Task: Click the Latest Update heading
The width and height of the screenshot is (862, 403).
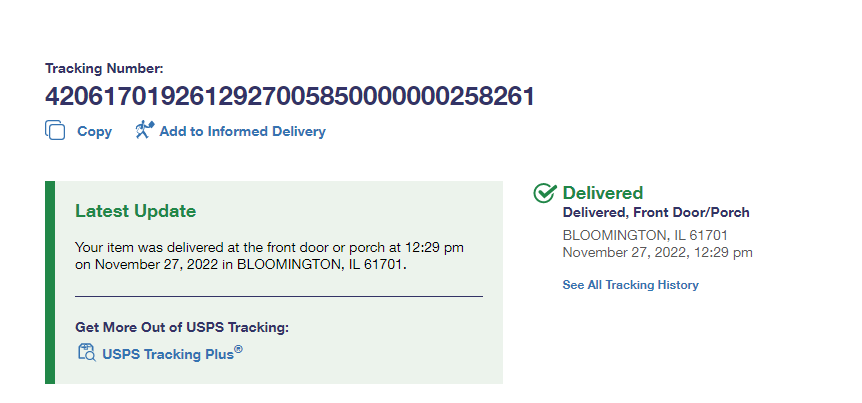Action: pyautogui.click(x=135, y=211)
